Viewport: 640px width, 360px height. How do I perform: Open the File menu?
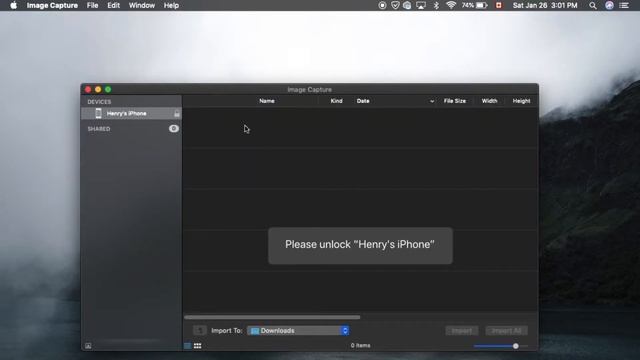click(92, 5)
